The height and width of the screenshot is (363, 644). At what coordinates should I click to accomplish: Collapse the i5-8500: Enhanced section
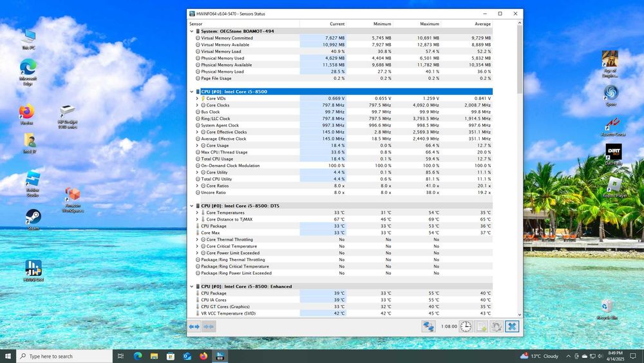tap(192, 286)
